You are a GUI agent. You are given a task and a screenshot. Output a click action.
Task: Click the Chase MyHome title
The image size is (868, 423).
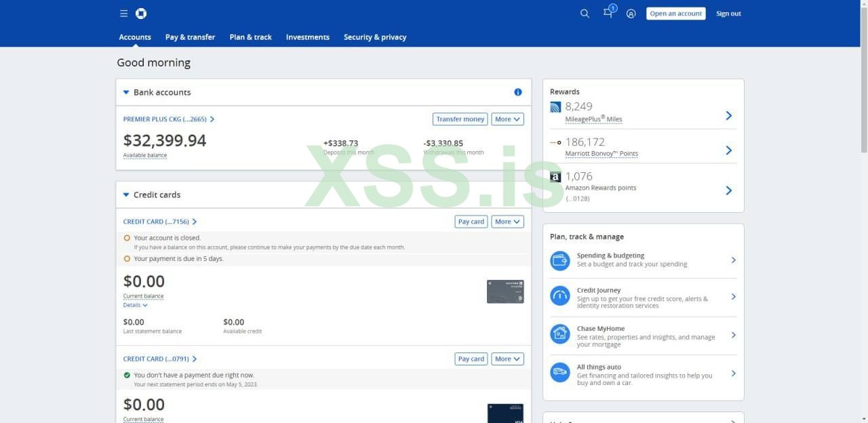coord(601,329)
